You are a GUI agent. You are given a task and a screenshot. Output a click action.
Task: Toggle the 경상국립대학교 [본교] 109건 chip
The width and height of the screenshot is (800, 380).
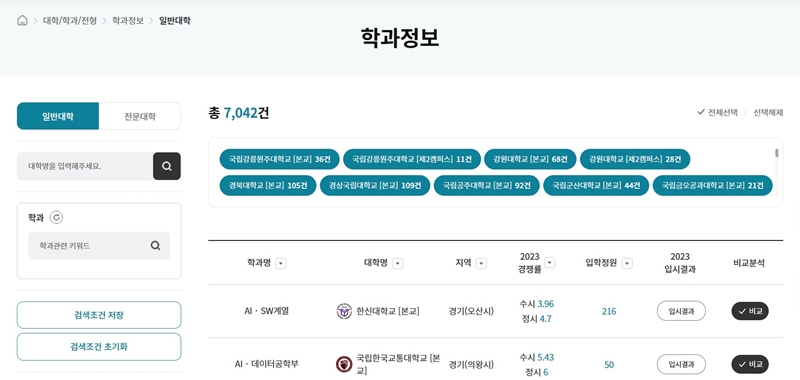375,186
